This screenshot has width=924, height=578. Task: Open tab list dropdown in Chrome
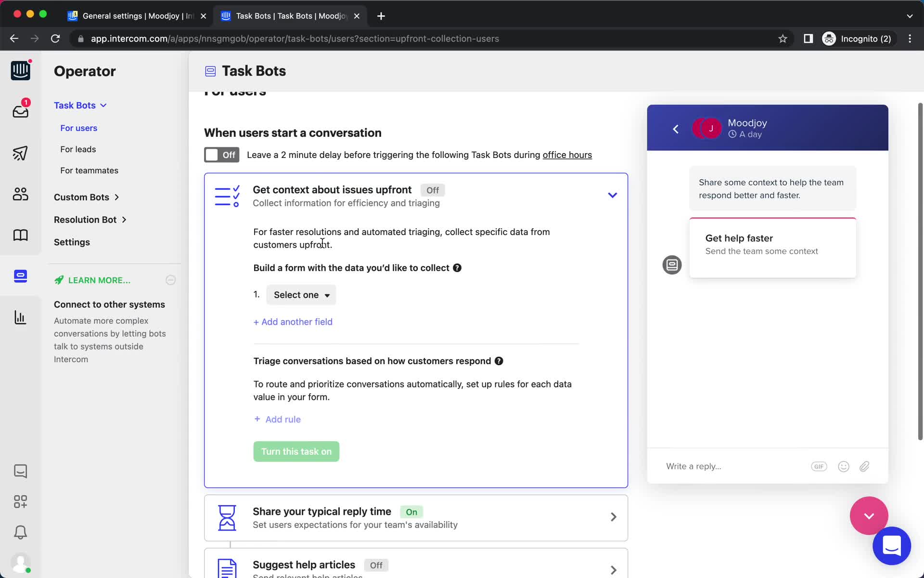click(910, 16)
